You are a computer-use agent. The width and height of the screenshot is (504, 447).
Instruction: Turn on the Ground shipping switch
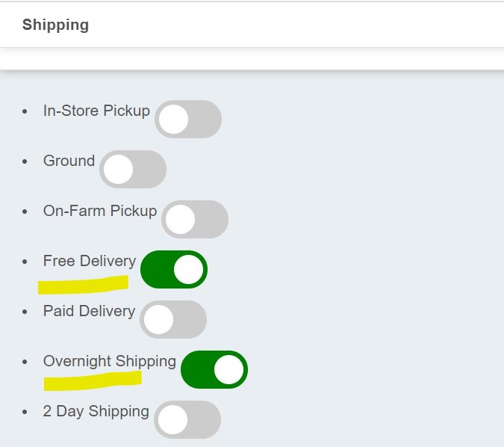[133, 170]
